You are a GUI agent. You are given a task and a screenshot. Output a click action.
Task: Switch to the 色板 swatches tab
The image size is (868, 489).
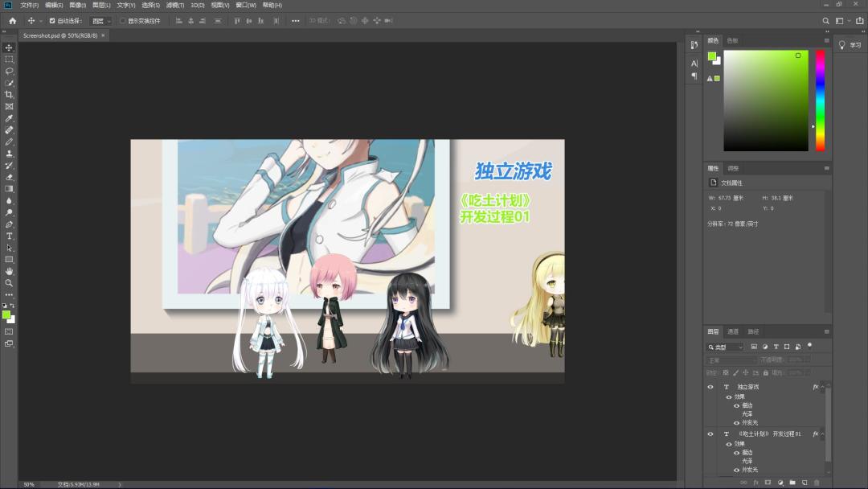[732, 40]
